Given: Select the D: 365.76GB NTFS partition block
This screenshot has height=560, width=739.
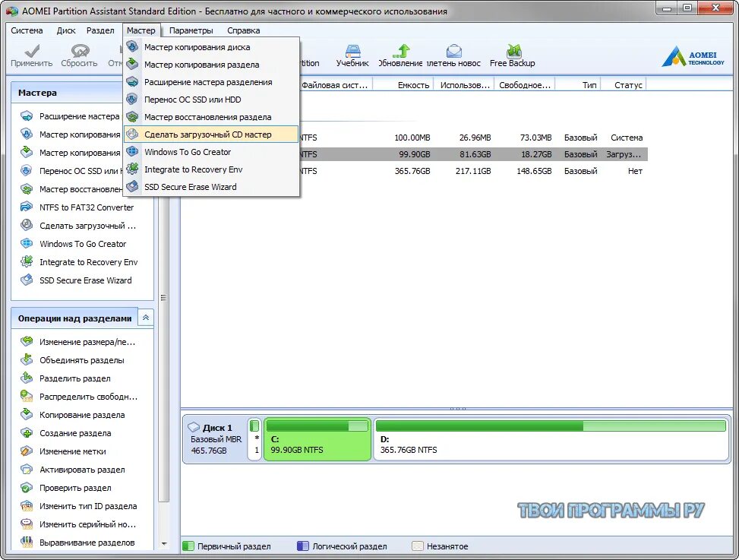Looking at the screenshot, I should coord(551,439).
